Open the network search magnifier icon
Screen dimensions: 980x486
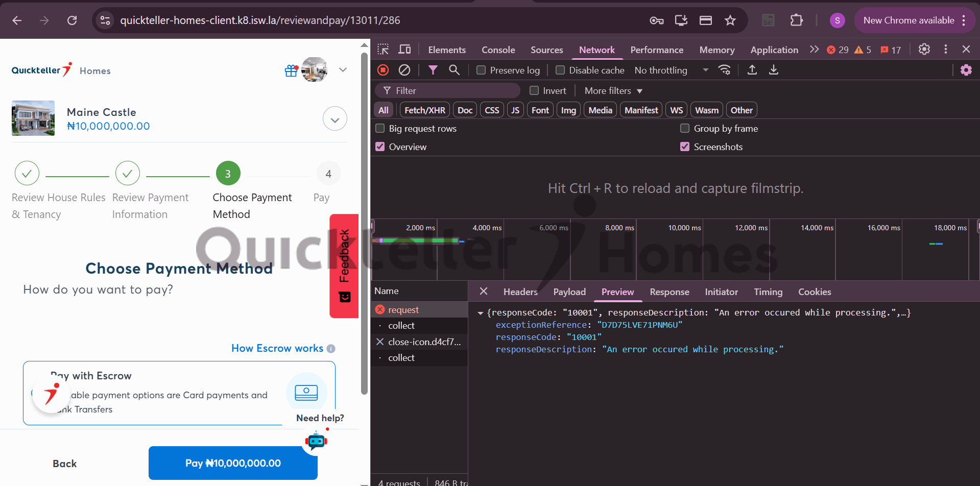point(454,70)
